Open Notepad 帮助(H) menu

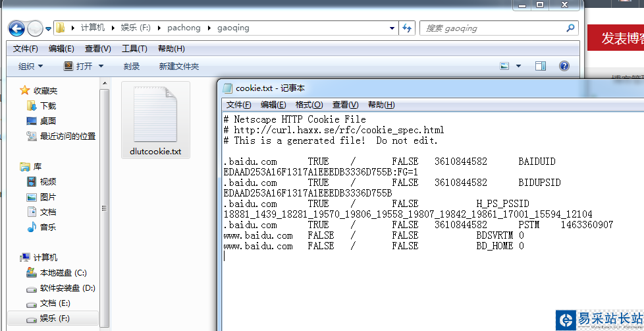click(x=381, y=105)
